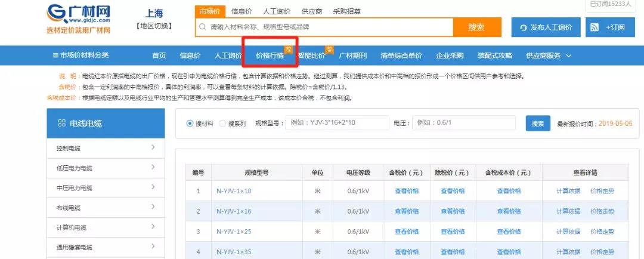
Task: Click 查看价格 under 含税价 for N-YJV-1×10
Action: 407,191
